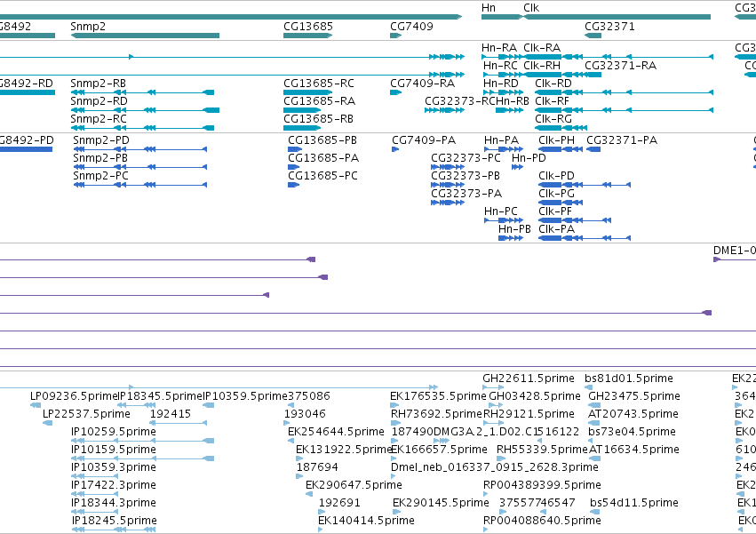Click the CG13685-RB transcript label
The image size is (756, 534).
click(x=318, y=119)
